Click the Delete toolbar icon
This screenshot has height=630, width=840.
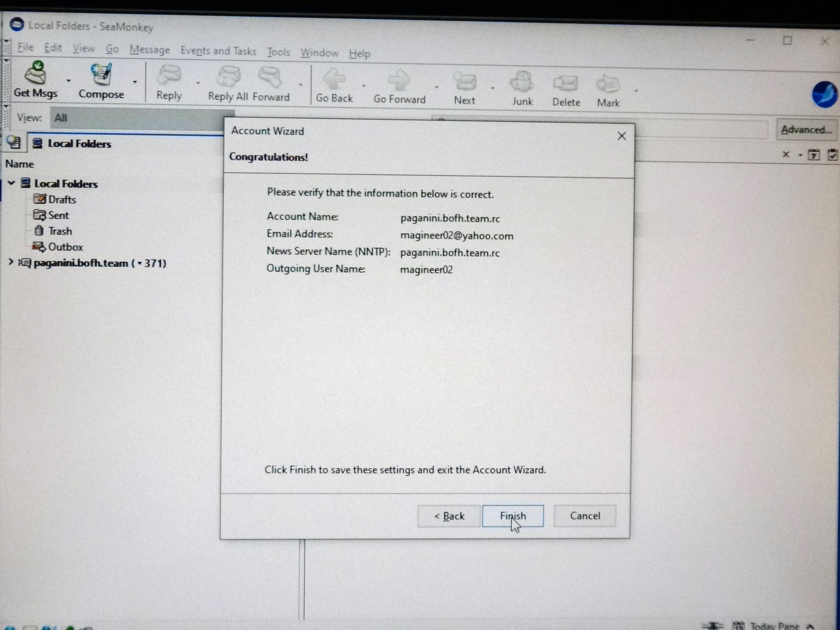566,84
